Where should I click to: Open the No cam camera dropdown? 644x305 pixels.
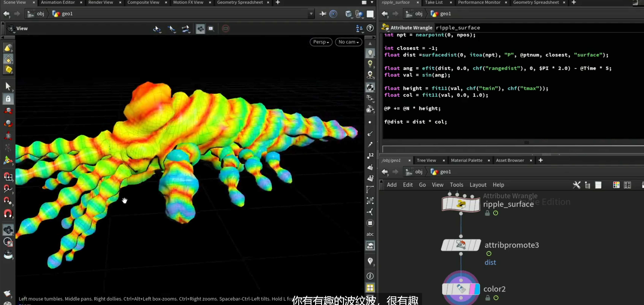pyautogui.click(x=349, y=42)
